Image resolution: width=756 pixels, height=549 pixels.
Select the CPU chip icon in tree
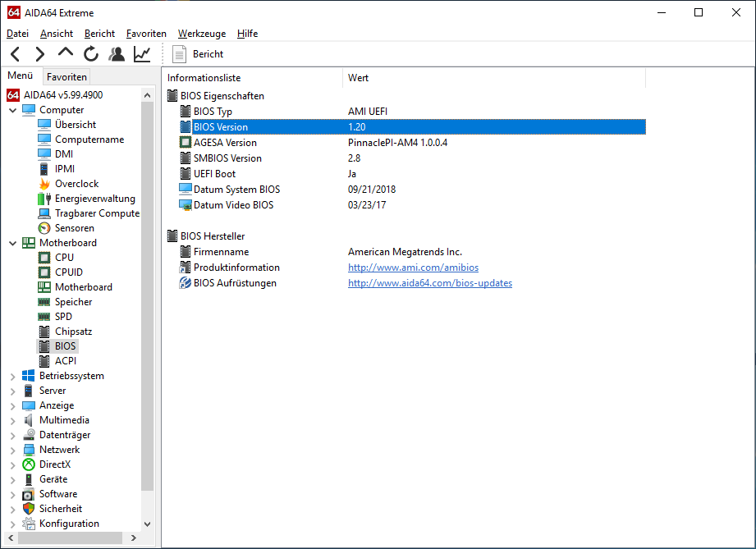[44, 258]
